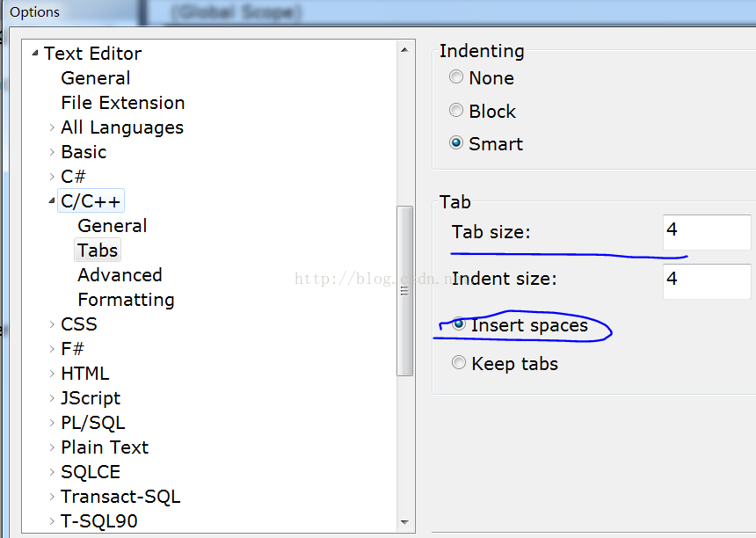Select the None indenting radio button
The image size is (756, 538).
click(x=456, y=77)
